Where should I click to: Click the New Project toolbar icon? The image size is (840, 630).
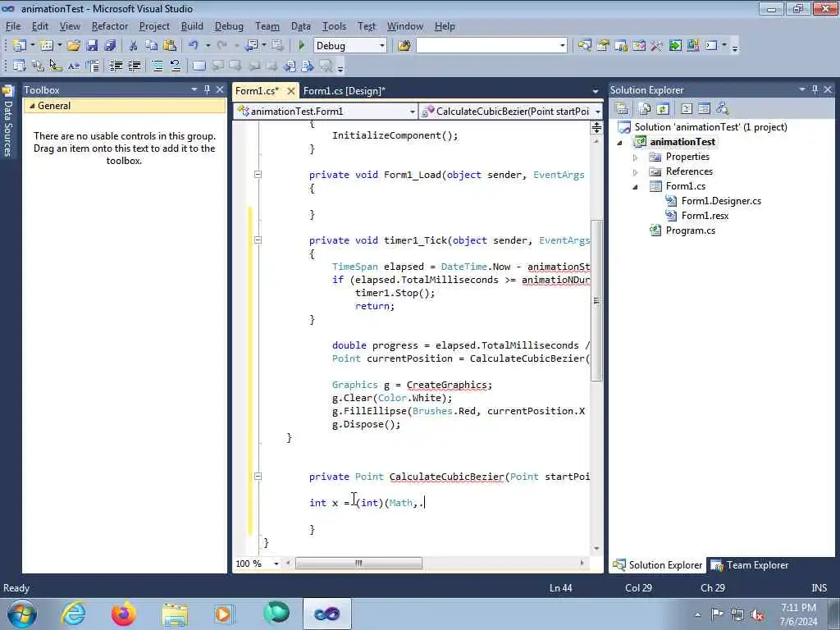pos(20,46)
